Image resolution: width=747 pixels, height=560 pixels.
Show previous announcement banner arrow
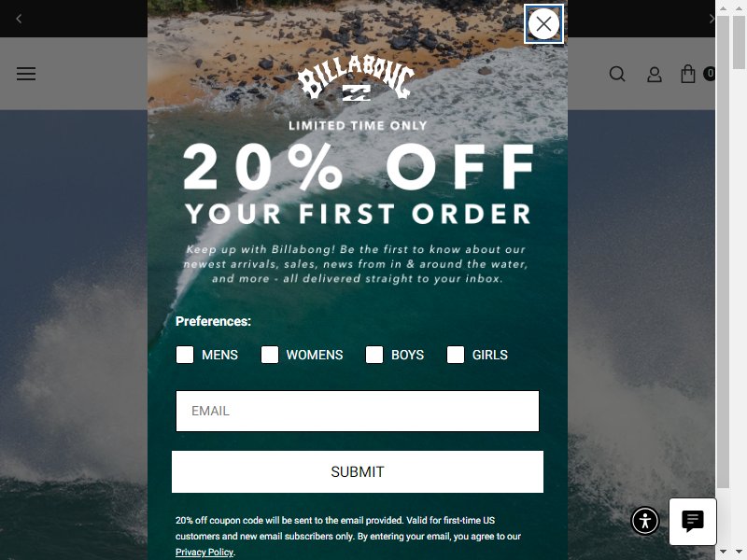click(x=19, y=19)
